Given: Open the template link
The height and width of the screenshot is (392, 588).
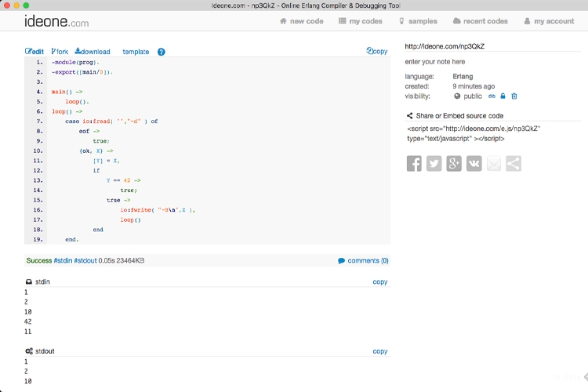Looking at the screenshot, I should click(136, 52).
